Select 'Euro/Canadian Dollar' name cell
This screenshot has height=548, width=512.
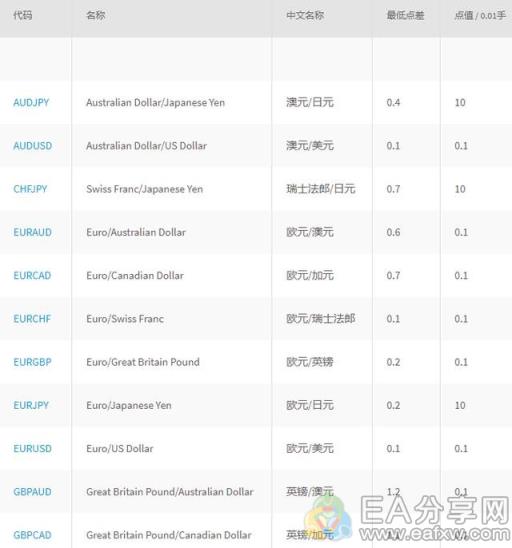(x=135, y=276)
